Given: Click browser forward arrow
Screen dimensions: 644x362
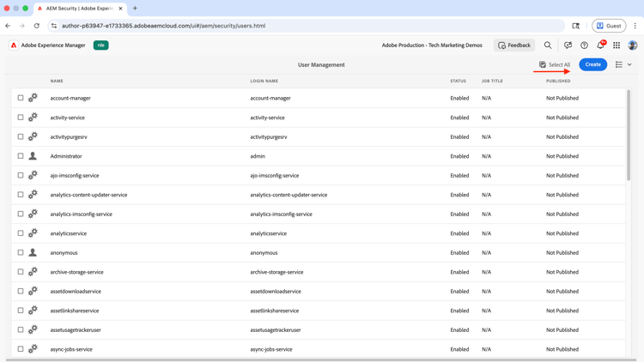Looking at the screenshot, I should (x=22, y=26).
